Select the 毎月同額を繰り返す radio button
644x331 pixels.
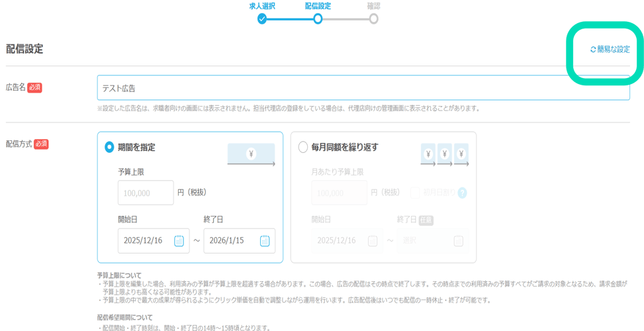pyautogui.click(x=302, y=147)
